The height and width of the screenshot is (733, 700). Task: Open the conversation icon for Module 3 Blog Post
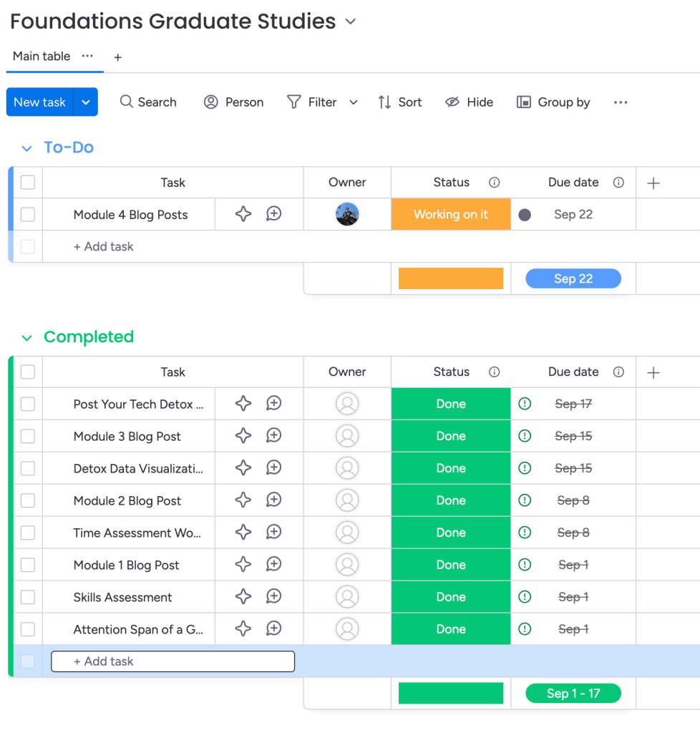[x=273, y=436]
